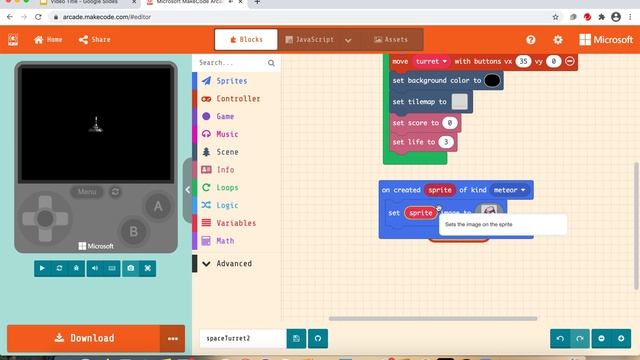The width and height of the screenshot is (640, 360).
Task: Collapse the simulator side panel
Action: [187, 190]
